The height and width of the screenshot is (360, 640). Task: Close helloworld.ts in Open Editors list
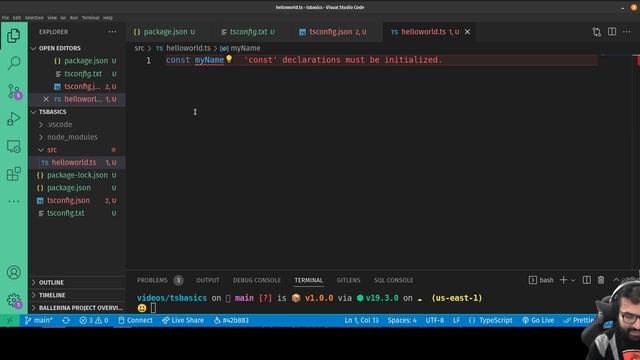pos(46,99)
